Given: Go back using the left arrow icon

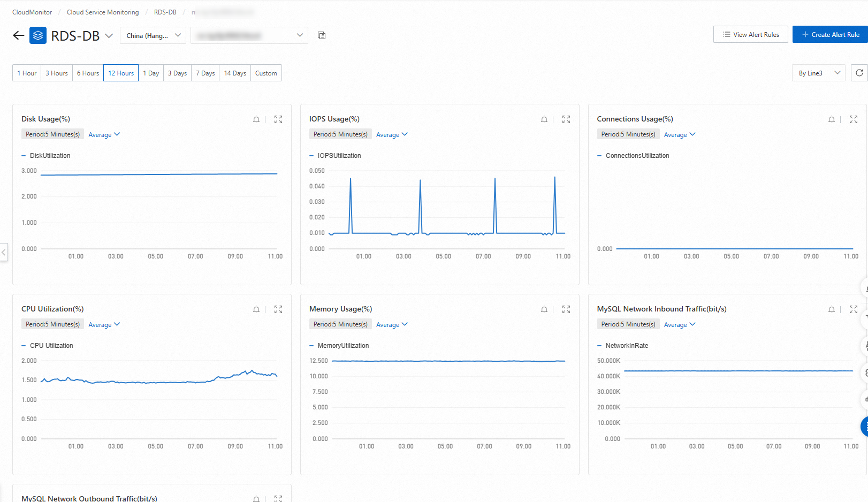Looking at the screenshot, I should click(18, 35).
